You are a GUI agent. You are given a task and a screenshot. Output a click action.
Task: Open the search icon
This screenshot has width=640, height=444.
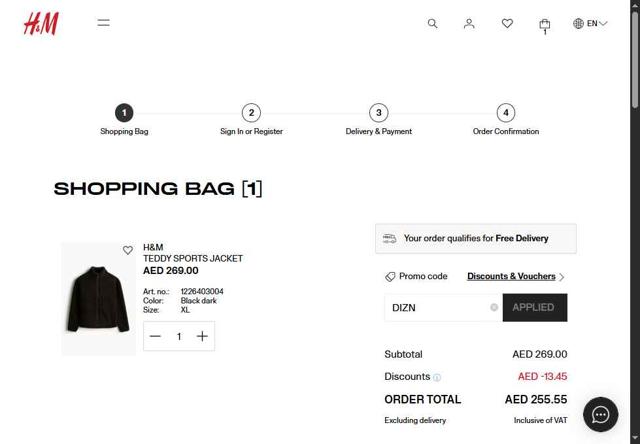coord(432,23)
